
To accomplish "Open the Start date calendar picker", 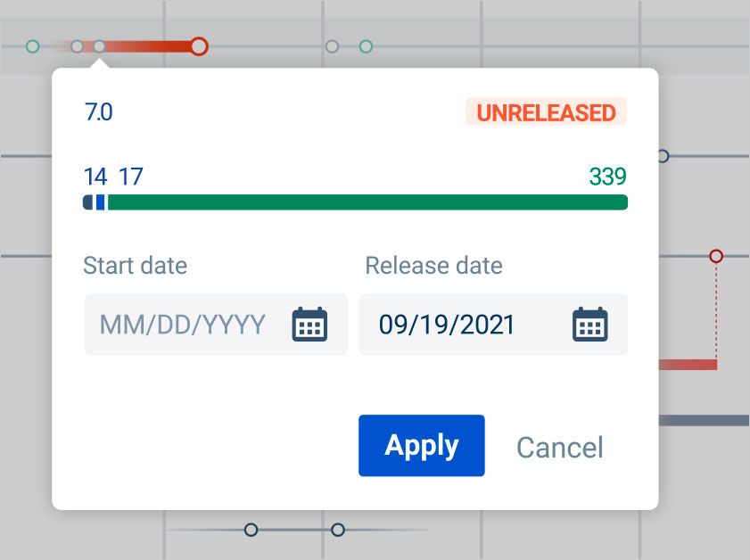I will coord(309,325).
